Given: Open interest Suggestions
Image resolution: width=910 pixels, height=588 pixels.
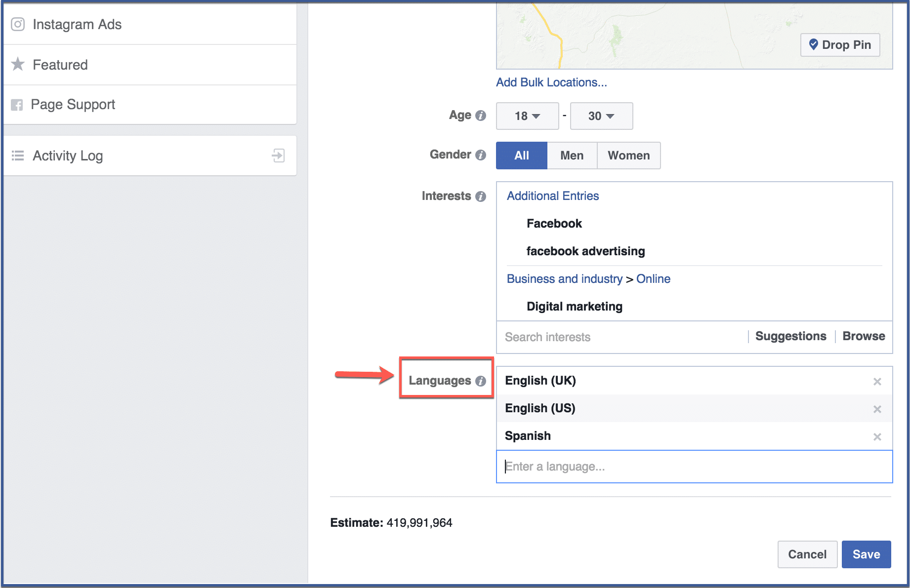Looking at the screenshot, I should [790, 336].
